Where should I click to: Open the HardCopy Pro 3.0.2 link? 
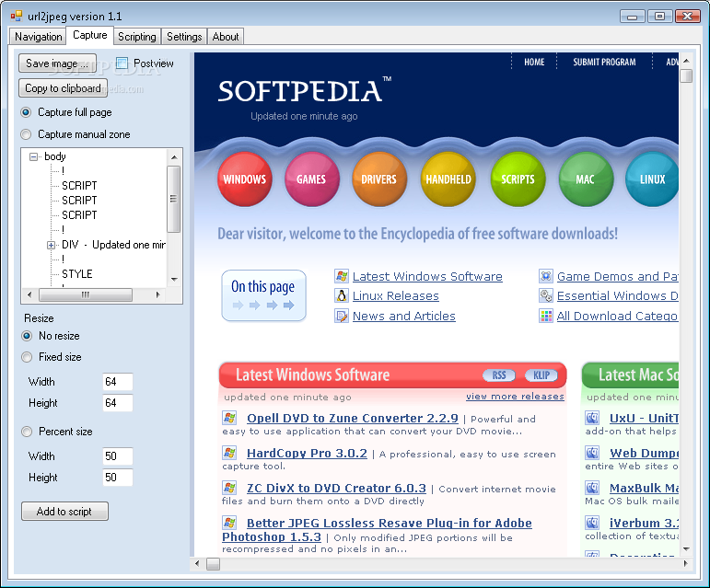point(307,453)
